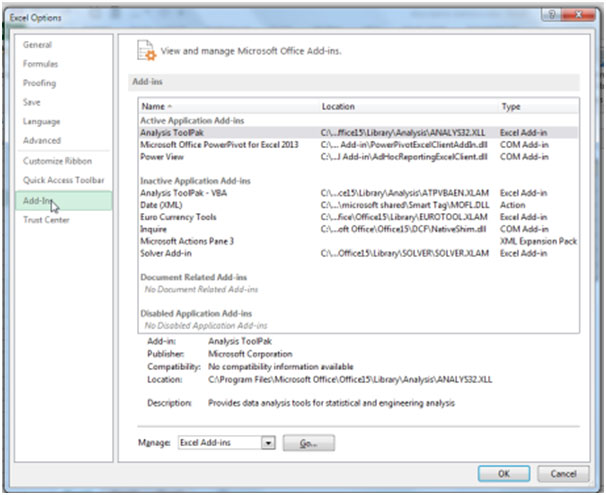Screen dimensions: 606x495
Task: Click the Cancel button
Action: tap(563, 474)
